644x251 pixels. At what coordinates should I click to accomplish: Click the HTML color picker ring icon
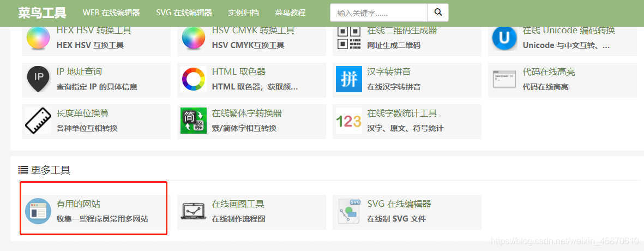(194, 79)
